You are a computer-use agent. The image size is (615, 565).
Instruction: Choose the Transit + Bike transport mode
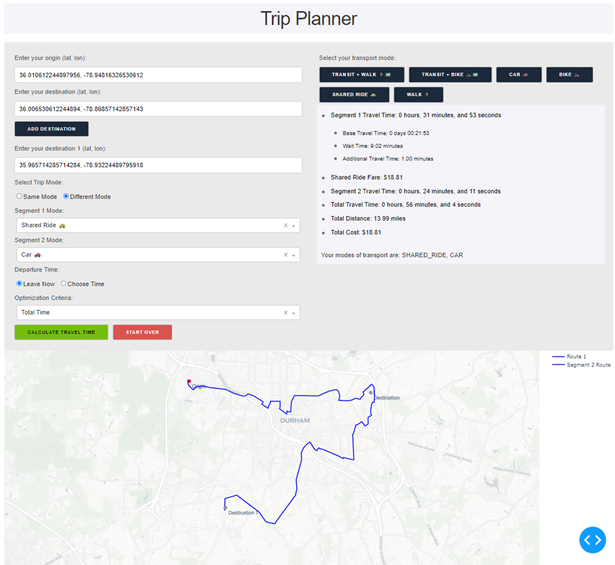pos(449,75)
